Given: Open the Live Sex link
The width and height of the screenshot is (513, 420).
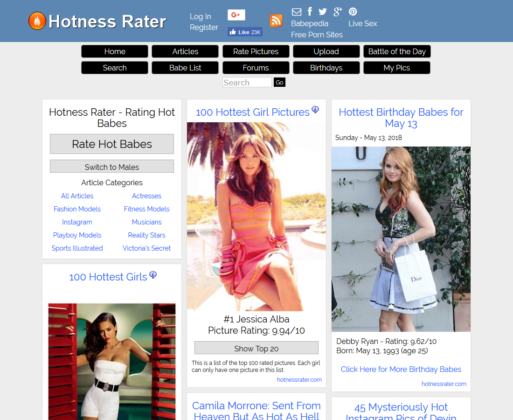Looking at the screenshot, I should (362, 24).
